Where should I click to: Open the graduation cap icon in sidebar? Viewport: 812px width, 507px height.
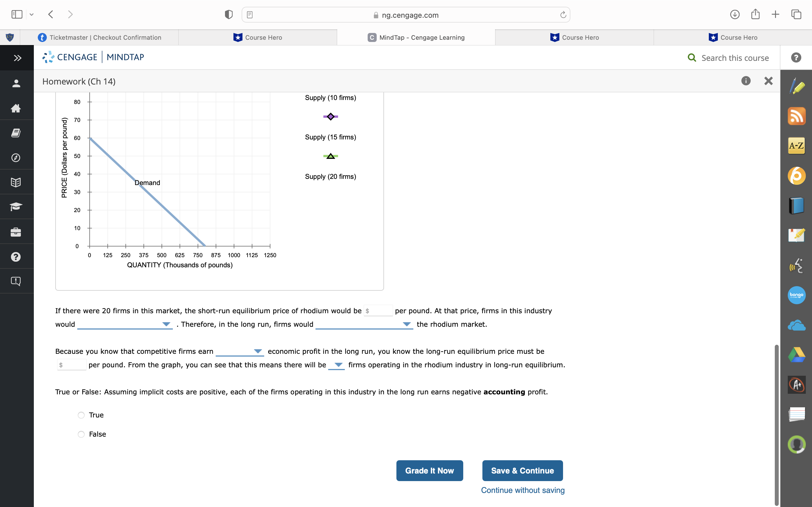point(16,206)
